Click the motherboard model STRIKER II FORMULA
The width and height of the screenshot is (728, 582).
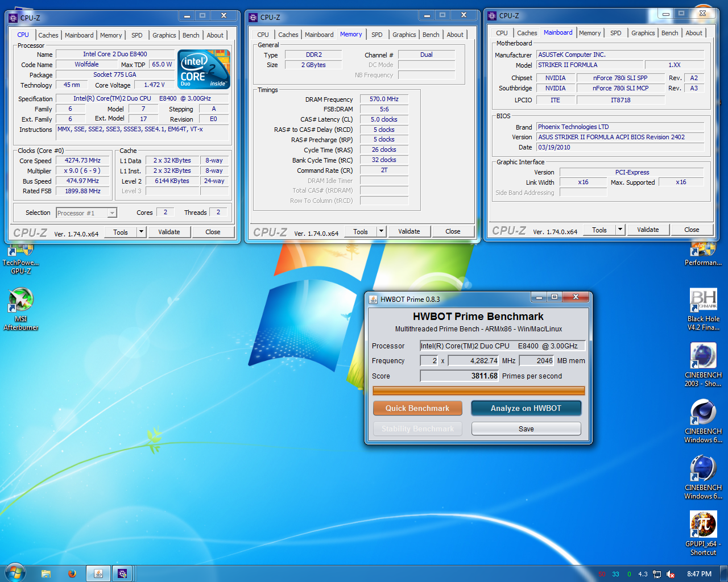pos(590,65)
